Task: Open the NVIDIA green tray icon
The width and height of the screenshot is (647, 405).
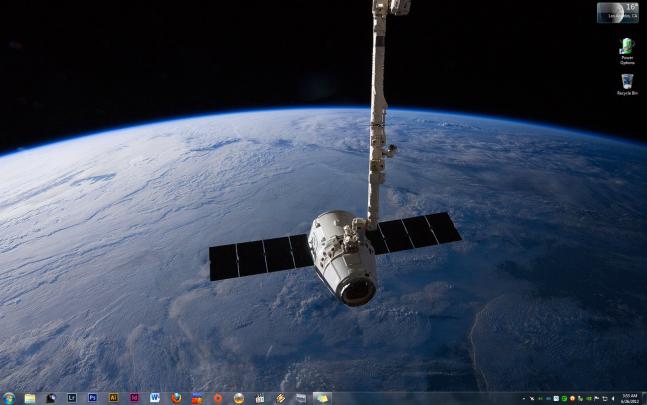Action: 589,398
